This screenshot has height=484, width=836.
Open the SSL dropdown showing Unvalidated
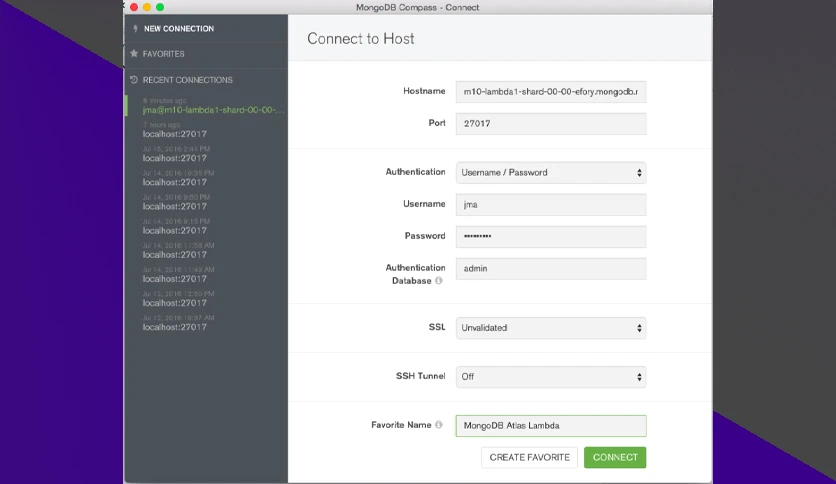click(551, 328)
